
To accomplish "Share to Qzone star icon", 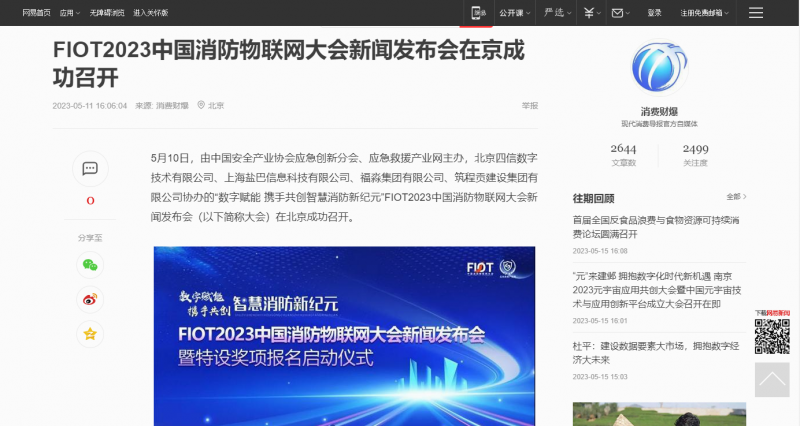I will (x=90, y=334).
